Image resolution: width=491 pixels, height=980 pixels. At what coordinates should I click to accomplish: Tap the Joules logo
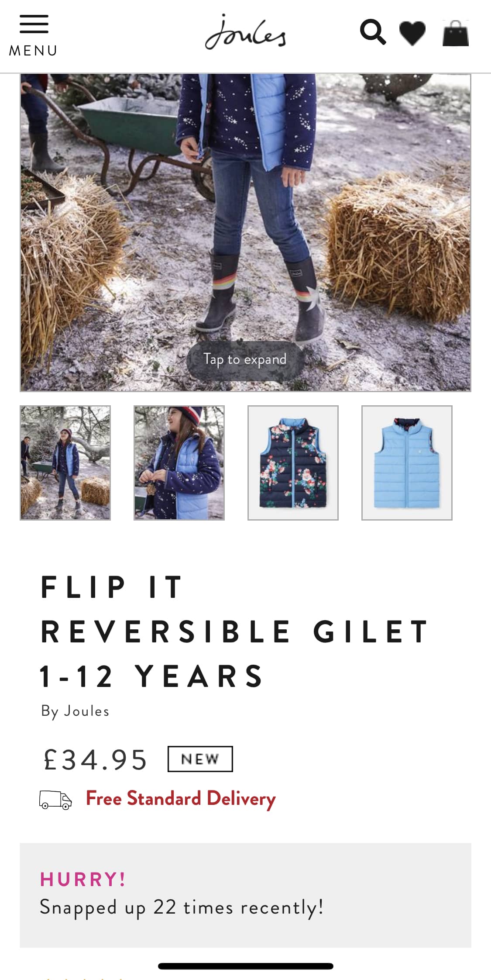tap(245, 32)
